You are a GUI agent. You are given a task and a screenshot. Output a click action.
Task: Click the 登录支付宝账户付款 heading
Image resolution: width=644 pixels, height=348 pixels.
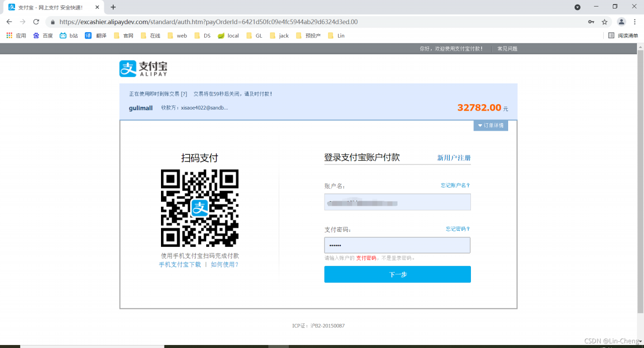pos(362,157)
